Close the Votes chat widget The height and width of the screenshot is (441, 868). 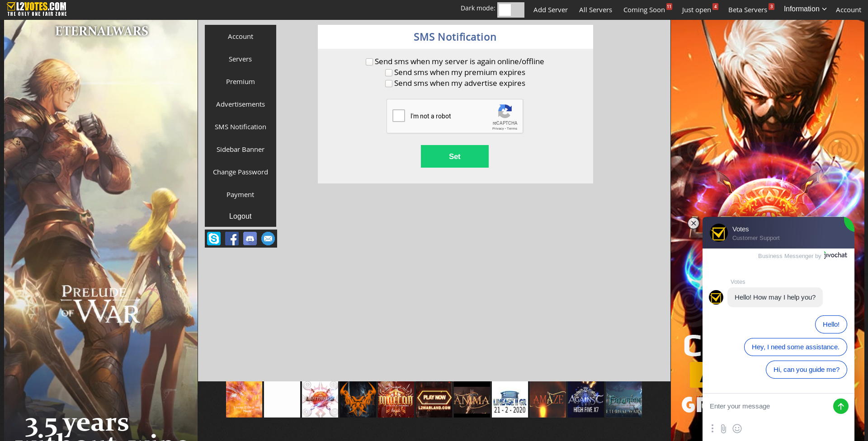click(x=693, y=223)
